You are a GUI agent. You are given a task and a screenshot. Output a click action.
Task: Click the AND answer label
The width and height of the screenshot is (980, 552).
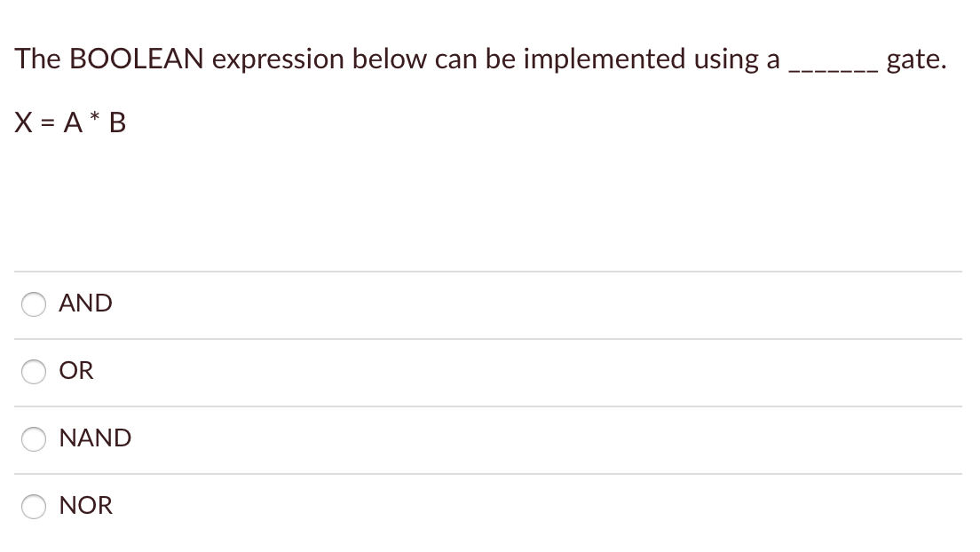pyautogui.click(x=85, y=304)
